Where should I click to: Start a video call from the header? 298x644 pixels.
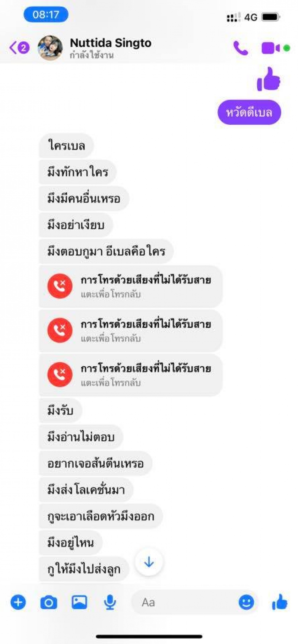pos(271,48)
